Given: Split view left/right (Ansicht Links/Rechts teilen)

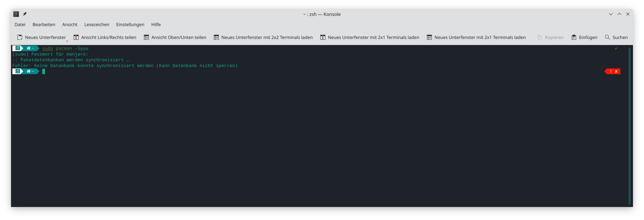Looking at the screenshot, I should click(105, 37).
